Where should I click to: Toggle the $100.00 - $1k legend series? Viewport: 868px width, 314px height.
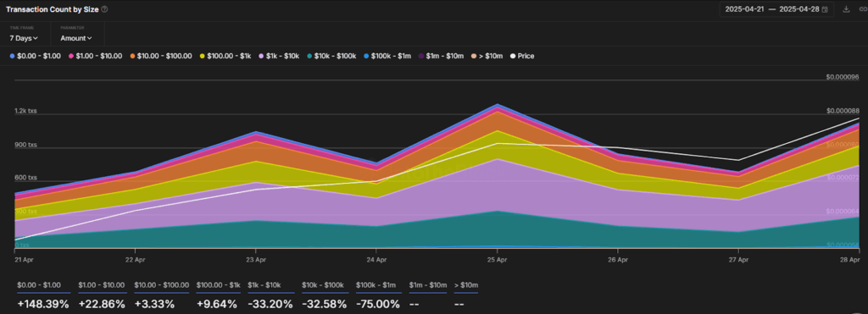[225, 56]
